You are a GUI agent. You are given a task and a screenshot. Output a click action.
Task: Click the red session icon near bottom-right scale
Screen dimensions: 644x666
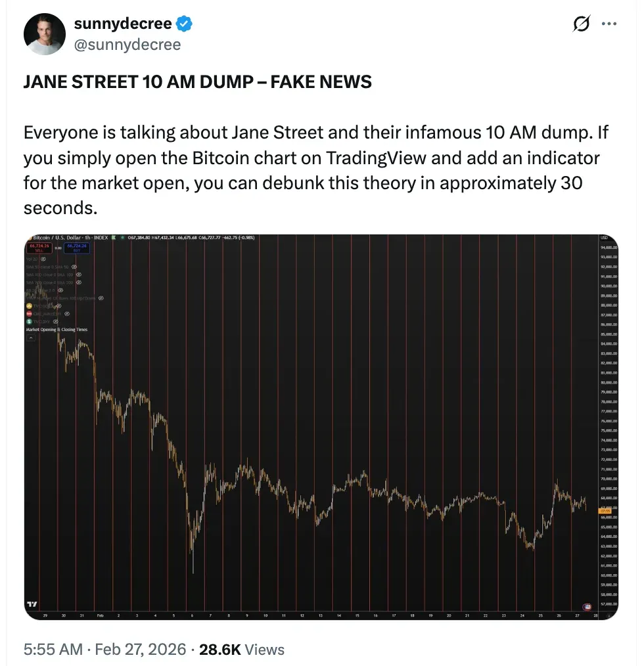[x=588, y=607]
